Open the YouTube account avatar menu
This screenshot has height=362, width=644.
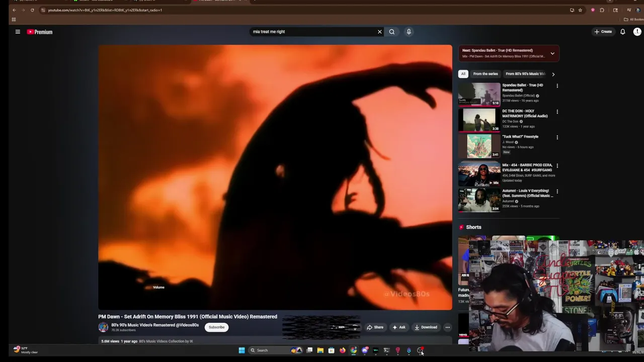(637, 32)
